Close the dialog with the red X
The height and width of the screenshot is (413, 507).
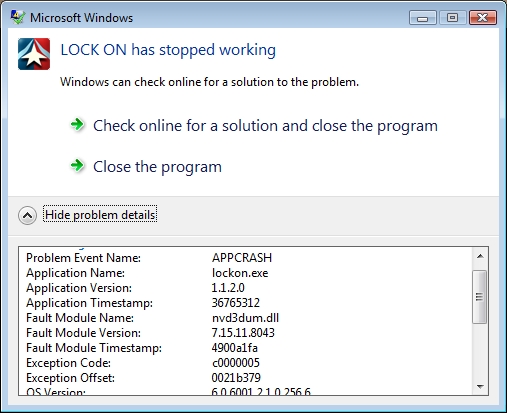click(x=483, y=18)
